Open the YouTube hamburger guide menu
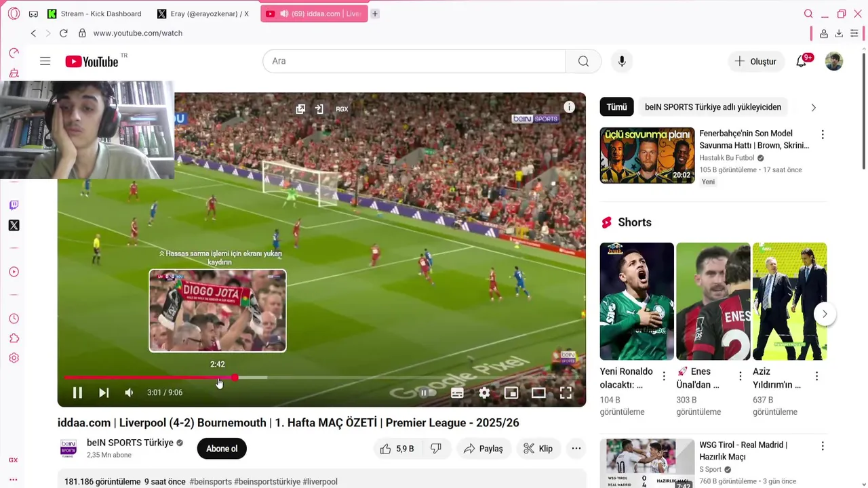The height and width of the screenshot is (488, 868). (45, 61)
